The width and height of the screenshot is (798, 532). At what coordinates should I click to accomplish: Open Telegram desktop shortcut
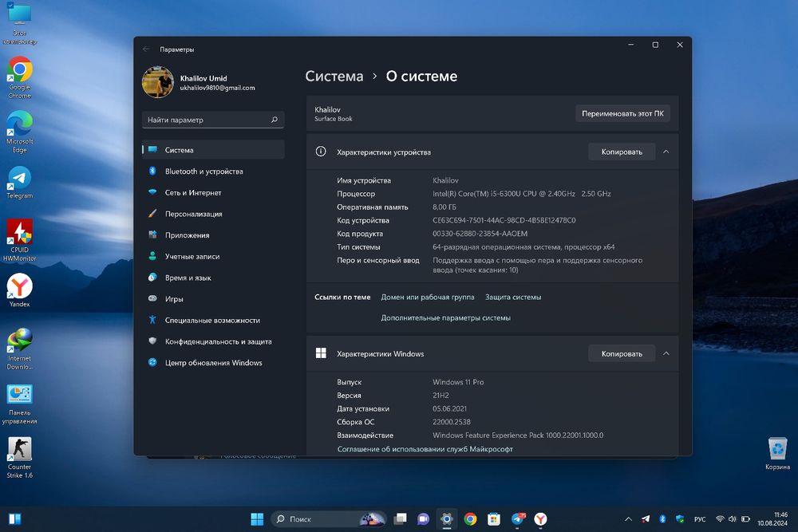click(x=19, y=183)
